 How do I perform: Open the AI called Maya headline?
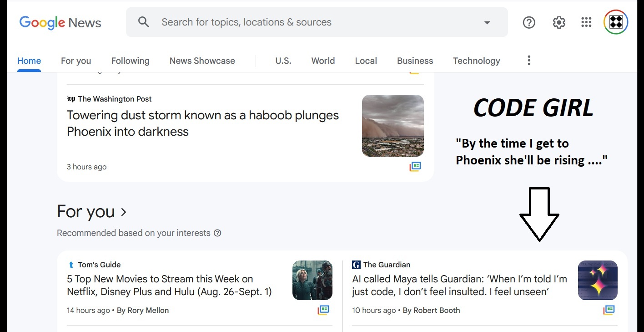tap(459, 286)
